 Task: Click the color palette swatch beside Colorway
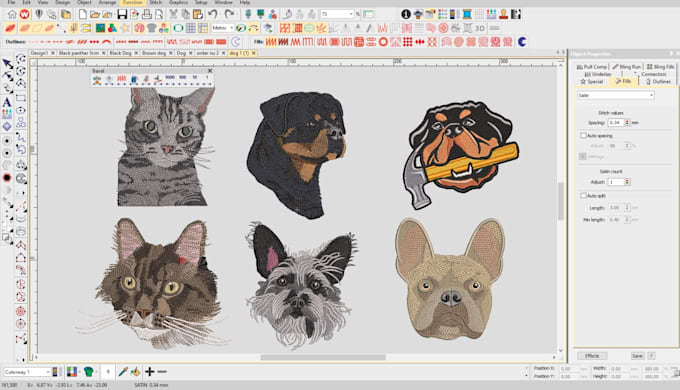click(x=55, y=372)
